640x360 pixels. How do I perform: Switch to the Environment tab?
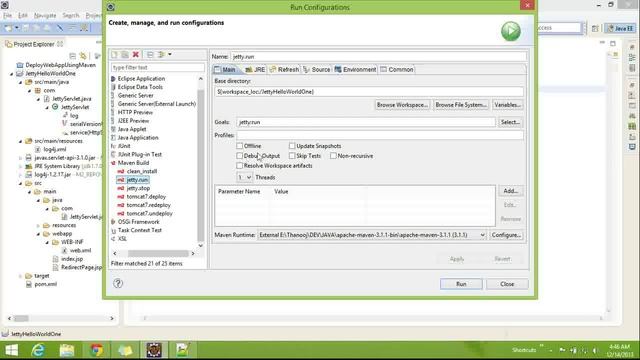(355, 69)
